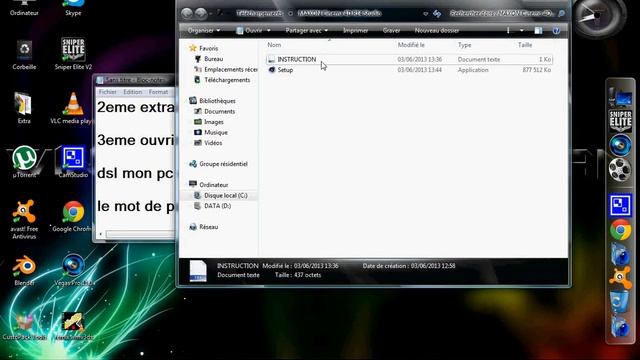Click the Explorer back navigation arrow

tap(187, 13)
